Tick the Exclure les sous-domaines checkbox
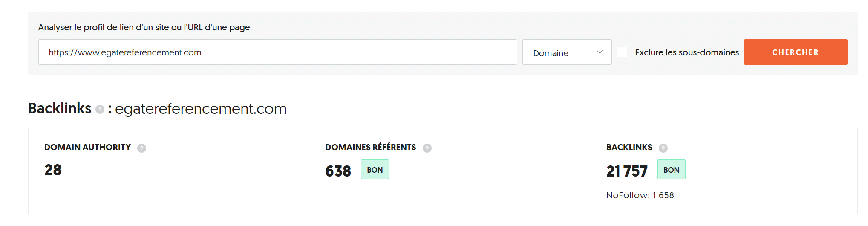The width and height of the screenshot is (868, 226). click(622, 52)
